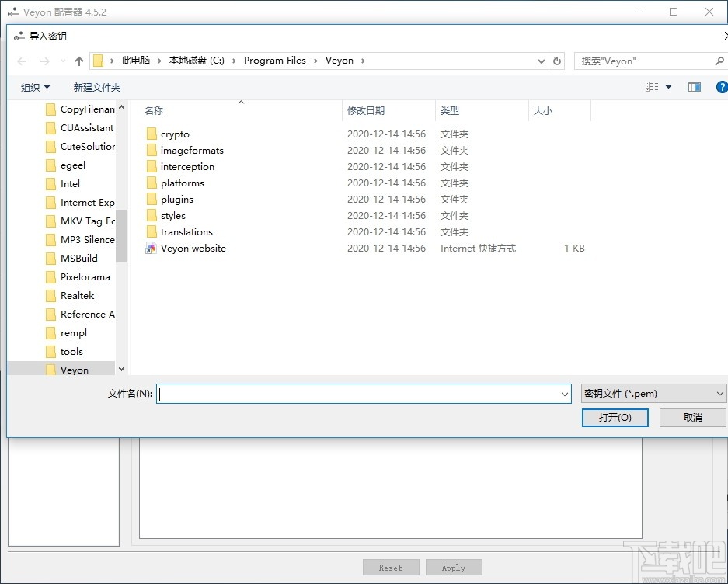Click 取消 button

(693, 417)
